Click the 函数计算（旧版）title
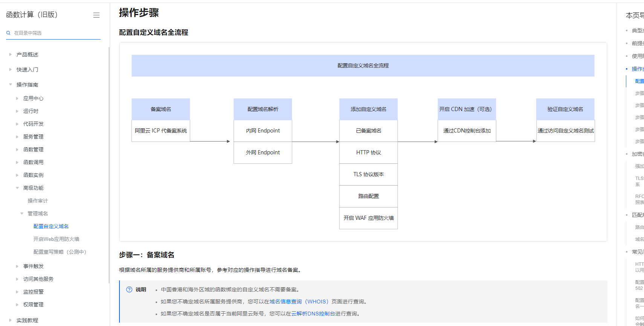This screenshot has width=644, height=326. [x=32, y=15]
